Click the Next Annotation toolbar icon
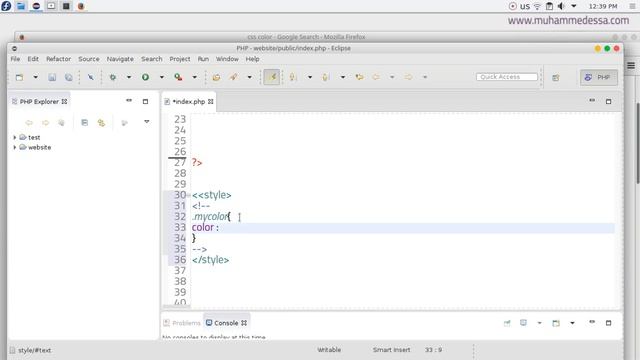 pyautogui.click(x=293, y=77)
